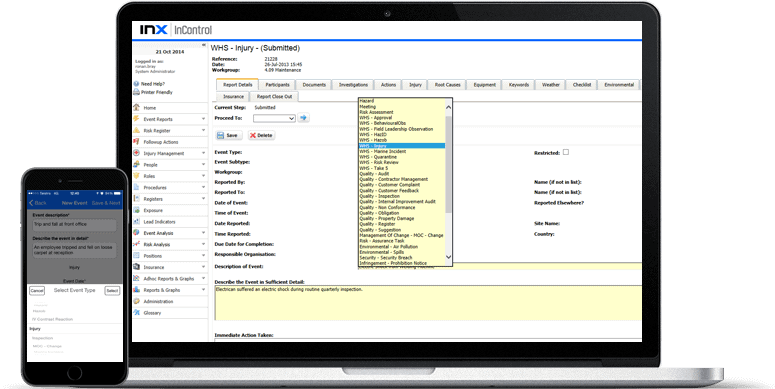Click scroll down arrow of event type list

click(x=448, y=257)
